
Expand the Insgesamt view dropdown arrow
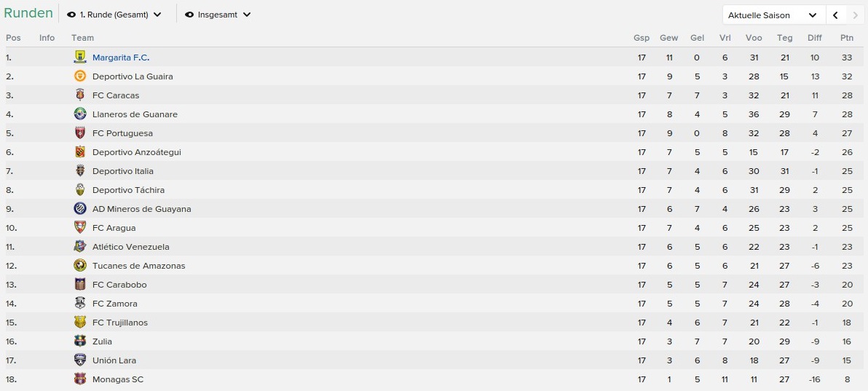point(247,15)
